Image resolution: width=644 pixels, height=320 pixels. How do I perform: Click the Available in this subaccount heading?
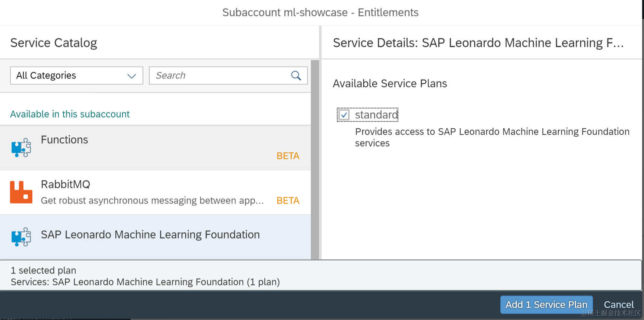70,114
